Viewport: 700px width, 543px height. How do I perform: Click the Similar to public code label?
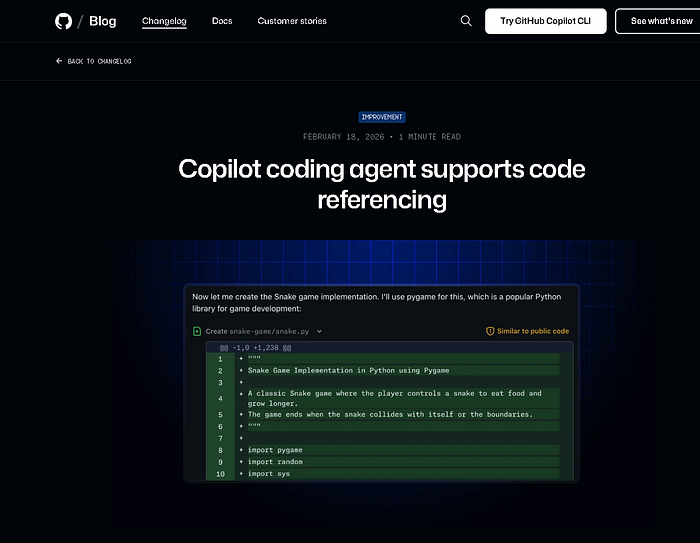533,331
